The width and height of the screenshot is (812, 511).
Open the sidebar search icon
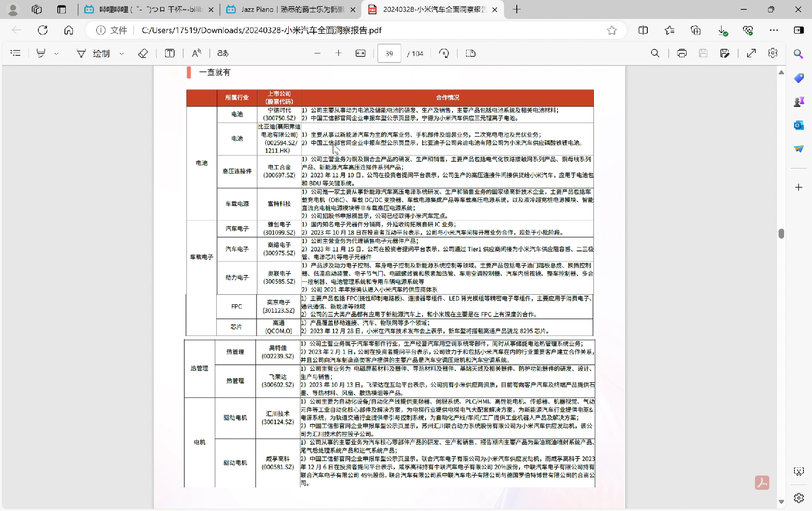point(799,54)
